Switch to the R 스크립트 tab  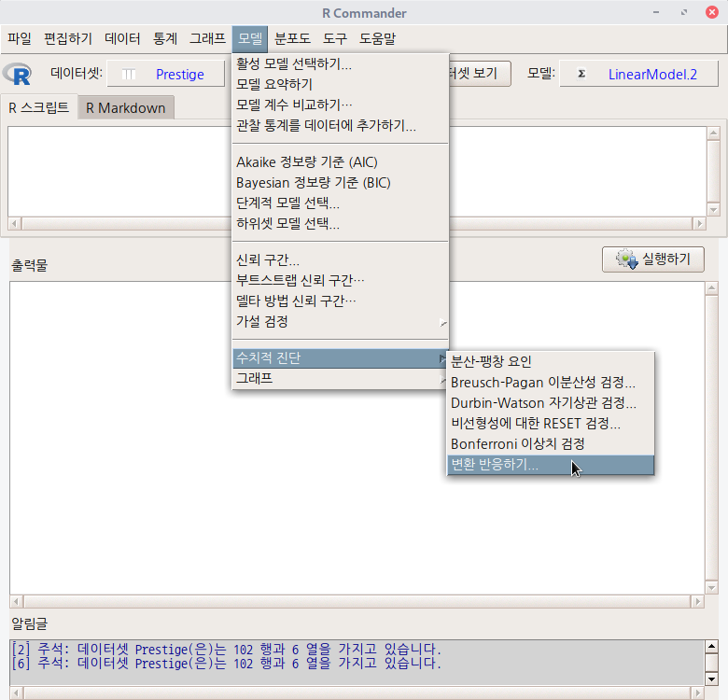(39, 107)
